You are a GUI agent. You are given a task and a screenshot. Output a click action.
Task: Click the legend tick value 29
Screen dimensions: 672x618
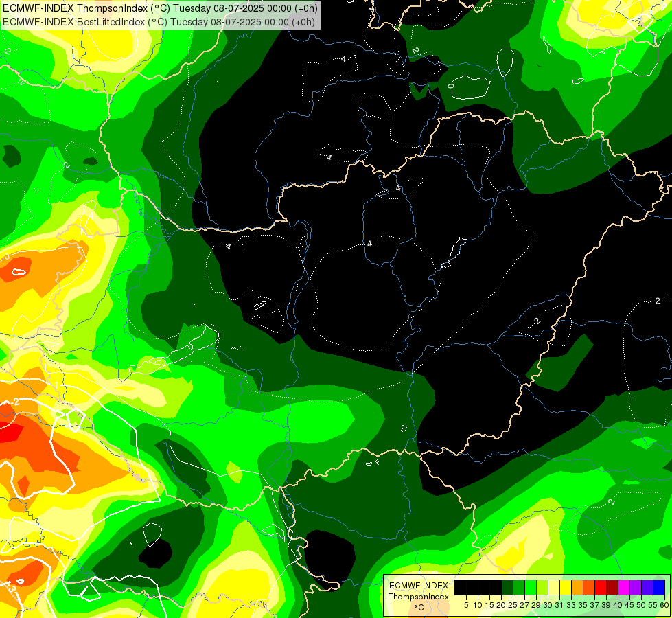[536, 605]
